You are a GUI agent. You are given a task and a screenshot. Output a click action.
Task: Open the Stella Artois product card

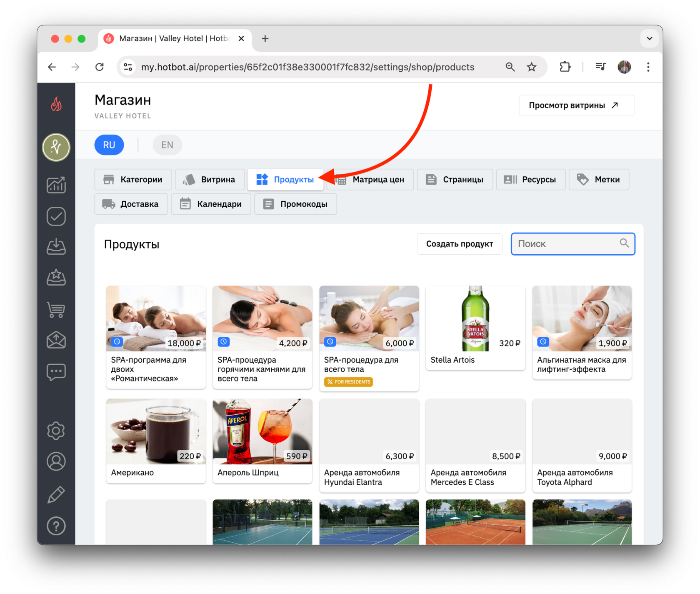(475, 328)
